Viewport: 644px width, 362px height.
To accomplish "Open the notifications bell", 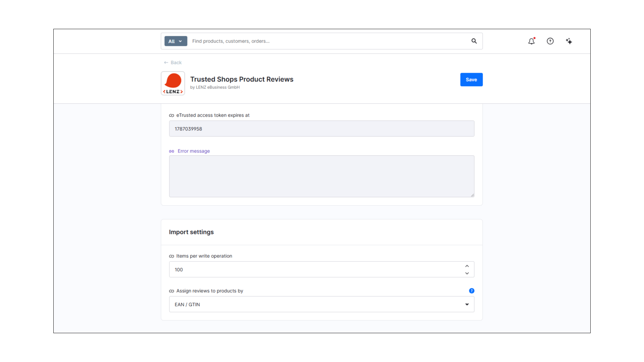I will 532,41.
